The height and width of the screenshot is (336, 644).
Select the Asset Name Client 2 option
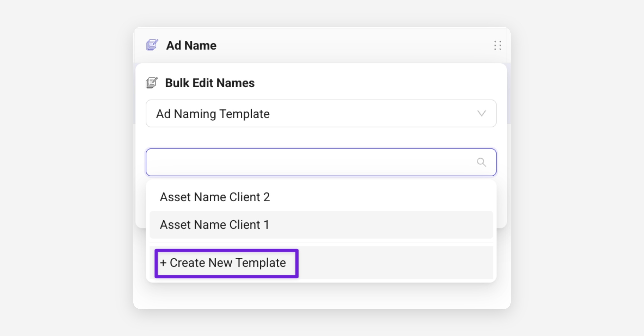pyautogui.click(x=215, y=197)
